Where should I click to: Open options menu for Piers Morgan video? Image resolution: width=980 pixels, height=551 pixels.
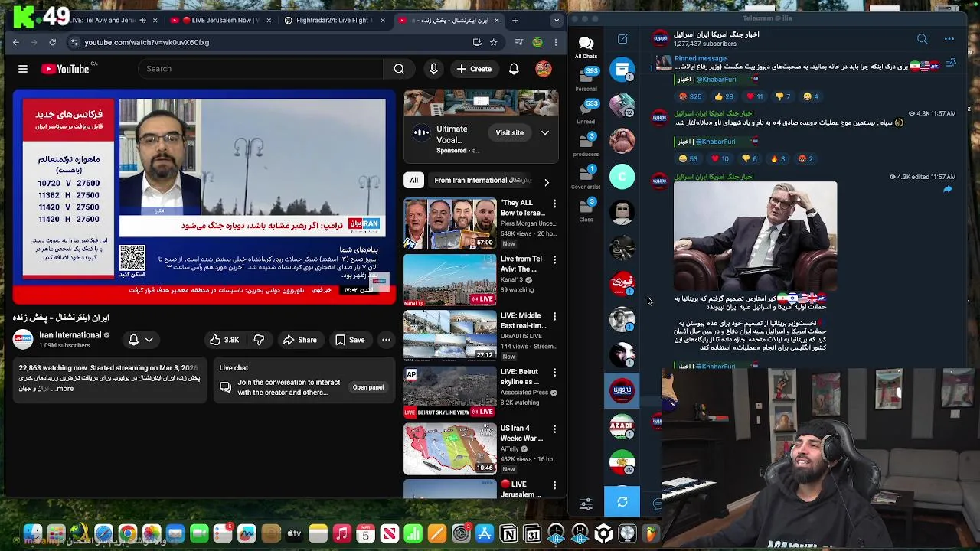(554, 204)
